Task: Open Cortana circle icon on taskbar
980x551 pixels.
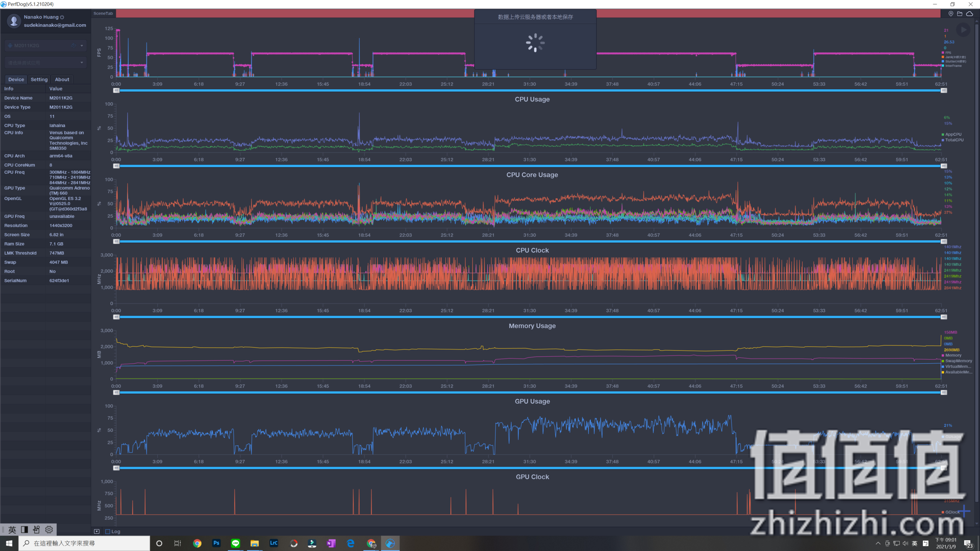Action: point(159,543)
